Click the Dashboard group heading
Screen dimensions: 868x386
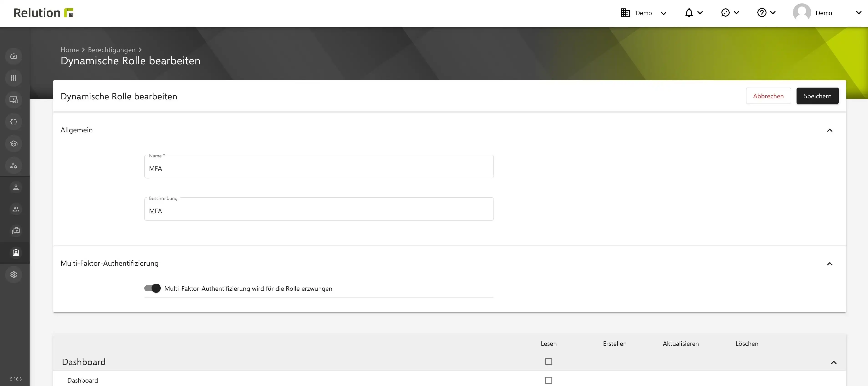click(x=84, y=362)
